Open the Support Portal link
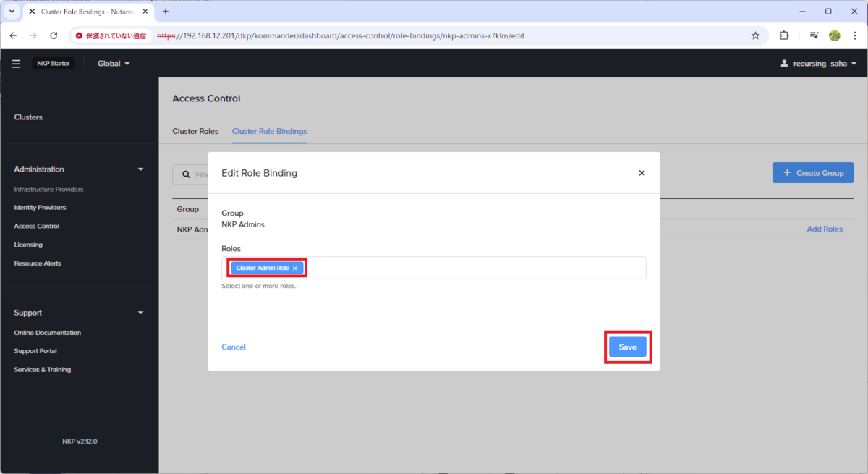The width and height of the screenshot is (868, 474). pos(35,351)
